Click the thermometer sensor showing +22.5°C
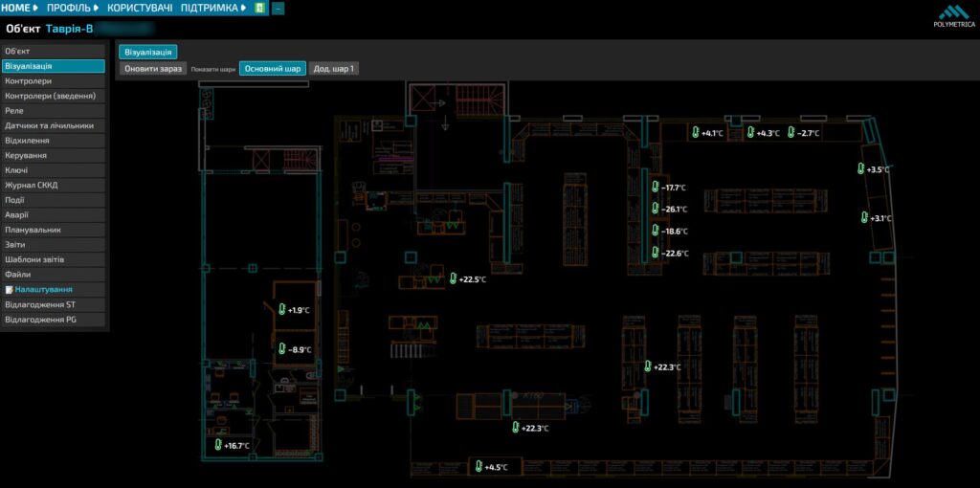 point(453,278)
